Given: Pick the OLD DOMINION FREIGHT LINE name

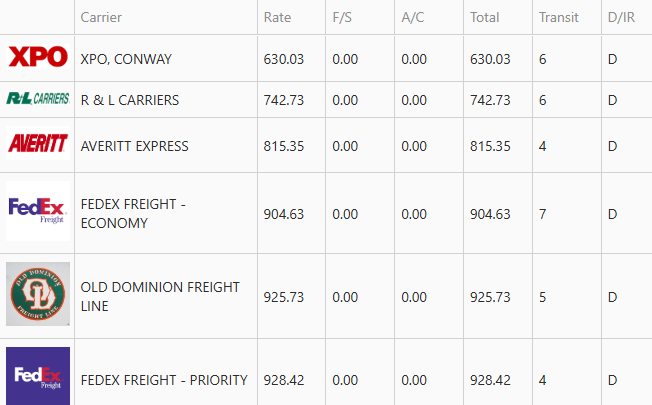Looking at the screenshot, I should (160, 296).
